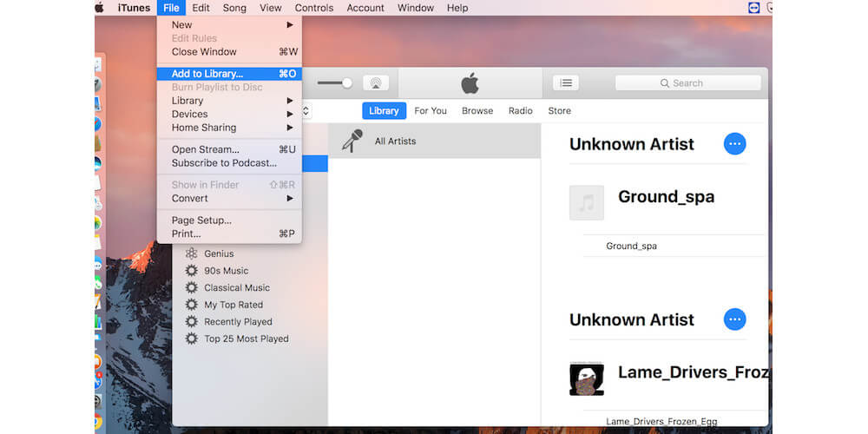The image size is (868, 434).
Task: Open the iTunes application menu
Action: click(x=134, y=8)
